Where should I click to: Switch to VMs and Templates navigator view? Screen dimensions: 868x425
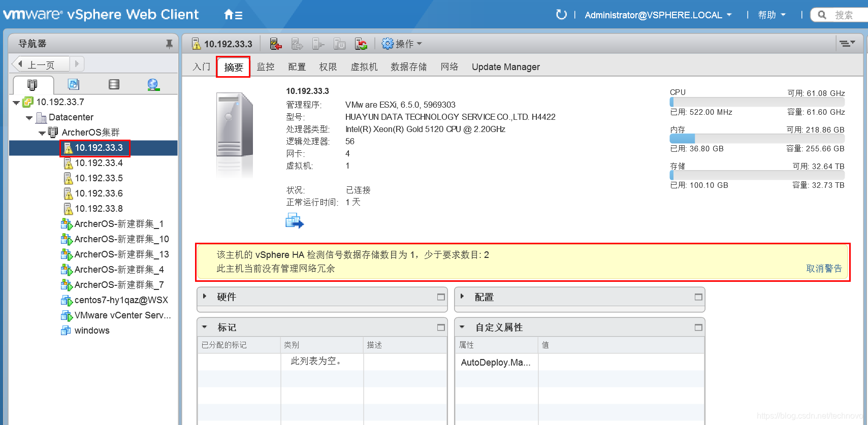73,84
